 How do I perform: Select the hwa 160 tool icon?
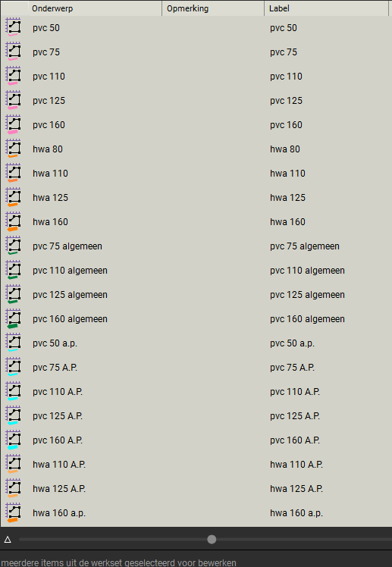14,221
